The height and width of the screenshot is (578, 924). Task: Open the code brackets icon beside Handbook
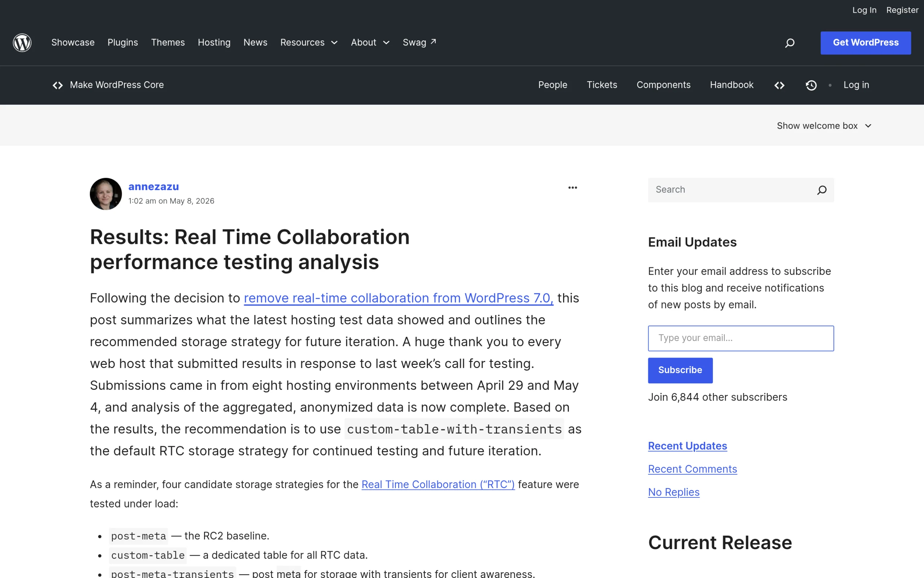[779, 85]
